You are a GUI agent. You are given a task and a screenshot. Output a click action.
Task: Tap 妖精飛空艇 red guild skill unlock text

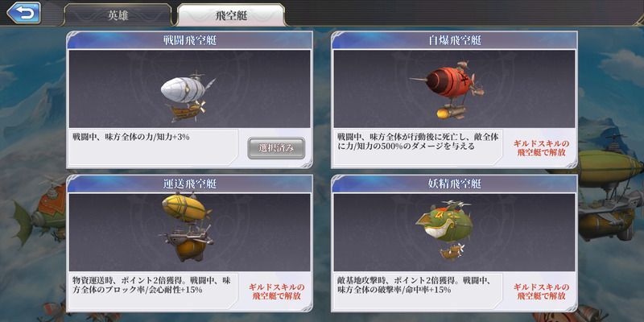tap(541, 291)
